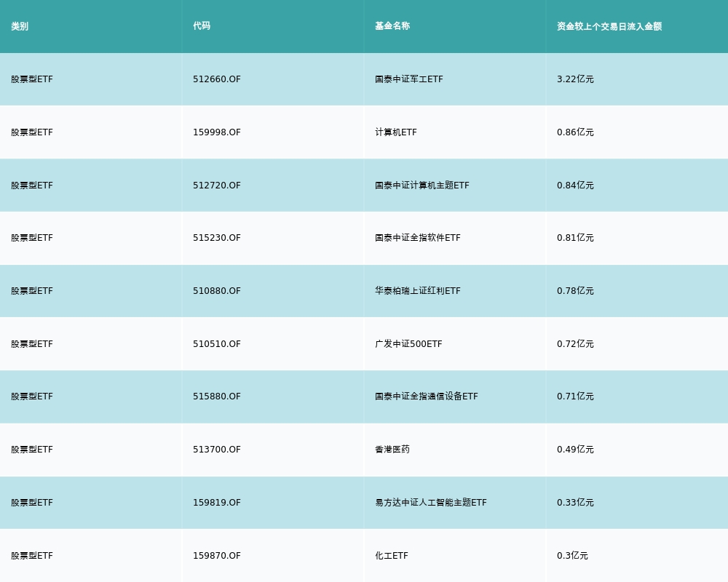Select the 0.49亿元 inflow value
The width and height of the screenshot is (728, 582).
[575, 450]
